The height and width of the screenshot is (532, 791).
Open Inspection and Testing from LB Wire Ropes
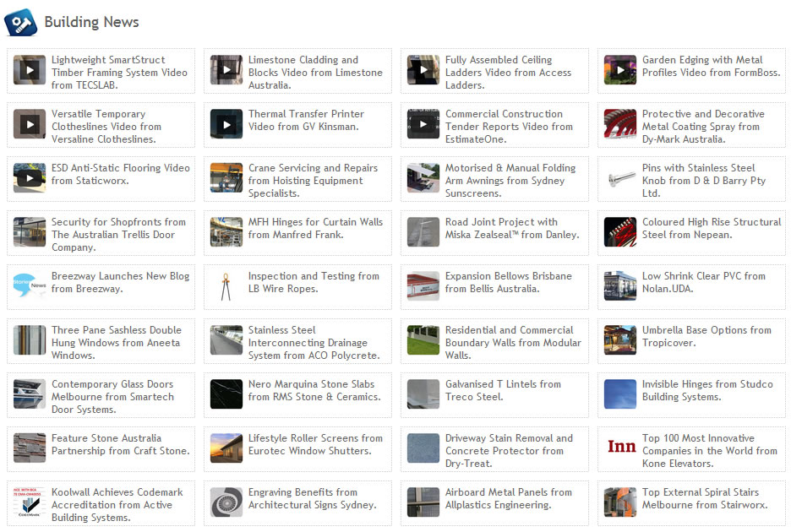coord(314,282)
